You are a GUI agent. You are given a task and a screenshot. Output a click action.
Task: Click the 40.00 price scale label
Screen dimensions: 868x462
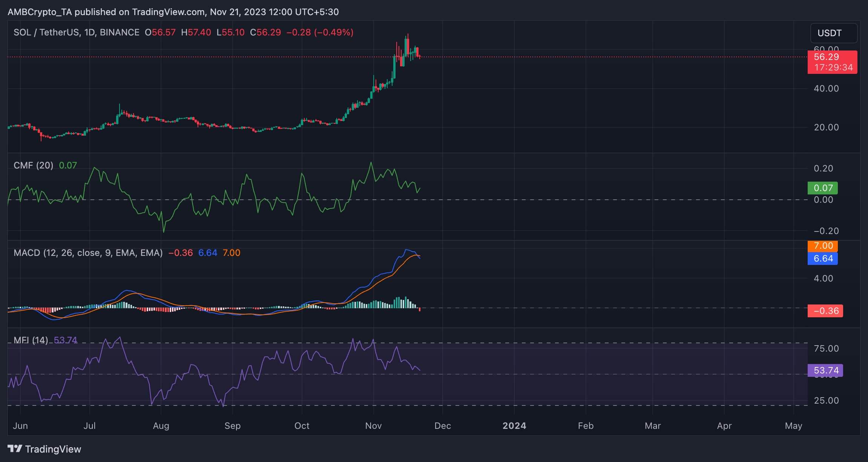826,89
